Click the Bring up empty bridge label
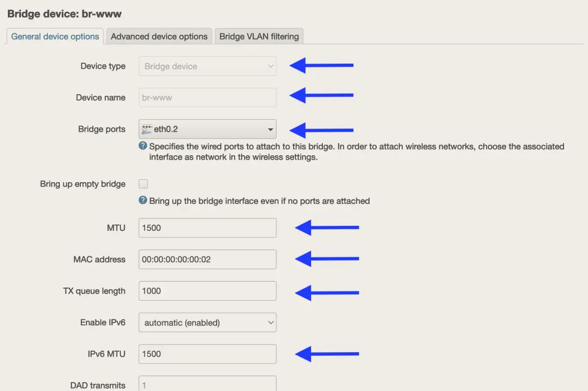Viewport: 588px width, 391px height. coord(83,184)
